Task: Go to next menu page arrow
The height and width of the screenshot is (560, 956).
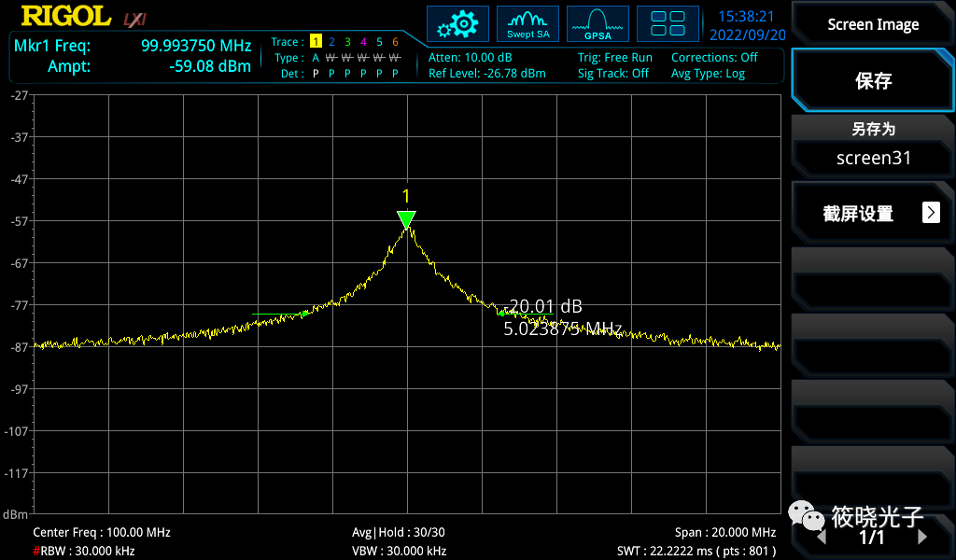Action: tap(922, 538)
